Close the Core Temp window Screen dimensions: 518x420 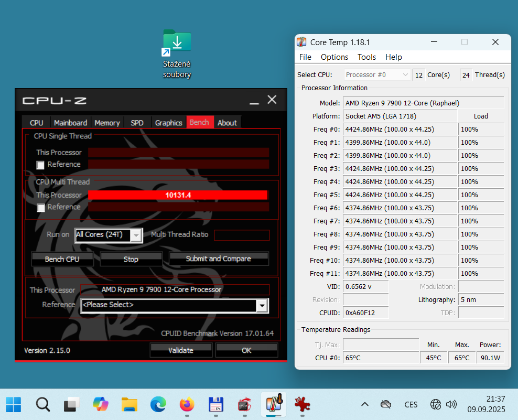[495, 42]
